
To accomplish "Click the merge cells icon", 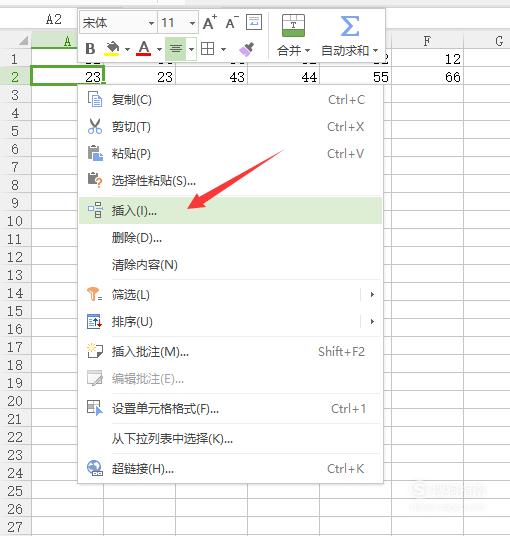I will (293, 25).
